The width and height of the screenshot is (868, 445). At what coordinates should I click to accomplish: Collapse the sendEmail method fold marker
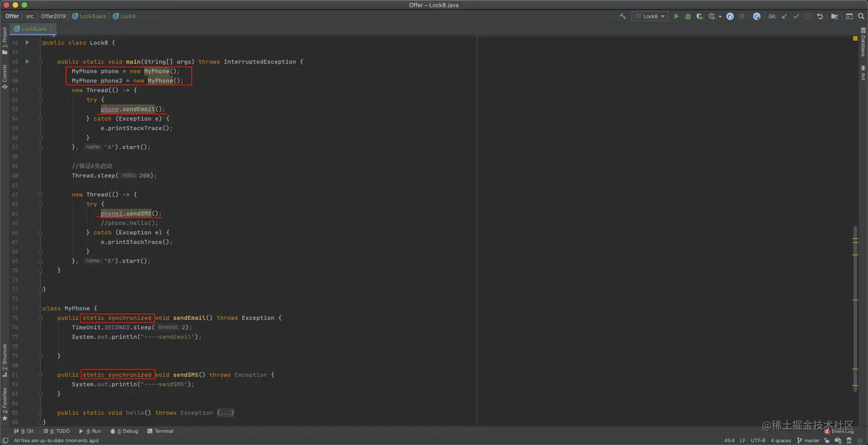40,318
